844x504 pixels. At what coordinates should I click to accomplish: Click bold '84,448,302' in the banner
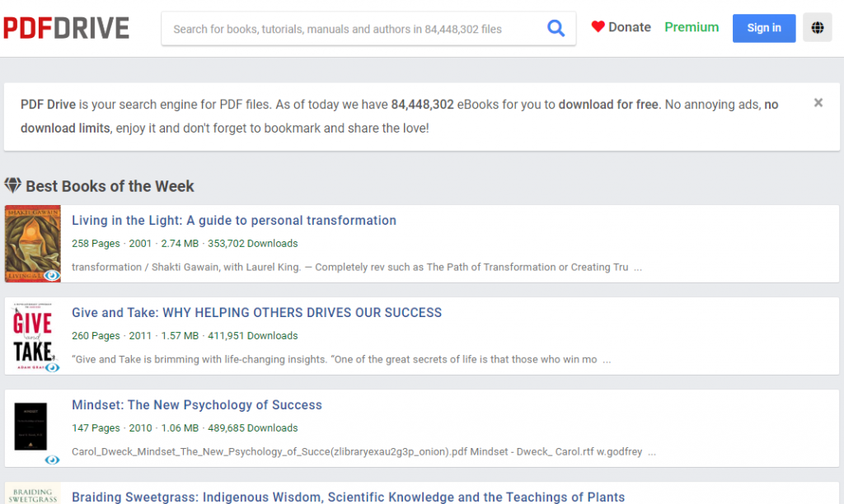point(422,105)
